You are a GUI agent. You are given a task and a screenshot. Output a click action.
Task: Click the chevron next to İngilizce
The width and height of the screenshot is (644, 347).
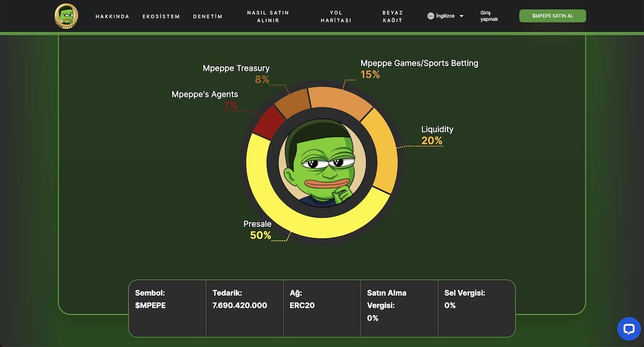(x=461, y=16)
